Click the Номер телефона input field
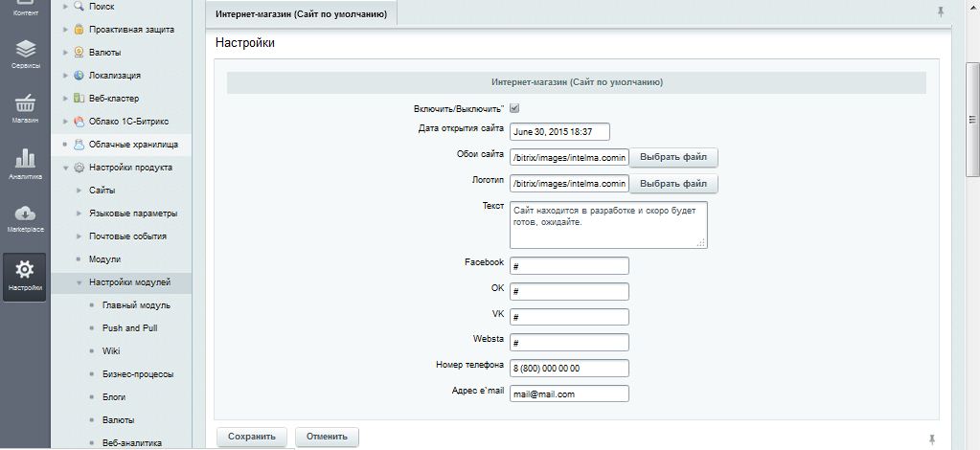Screen dimensions: 980x450 coord(569,369)
